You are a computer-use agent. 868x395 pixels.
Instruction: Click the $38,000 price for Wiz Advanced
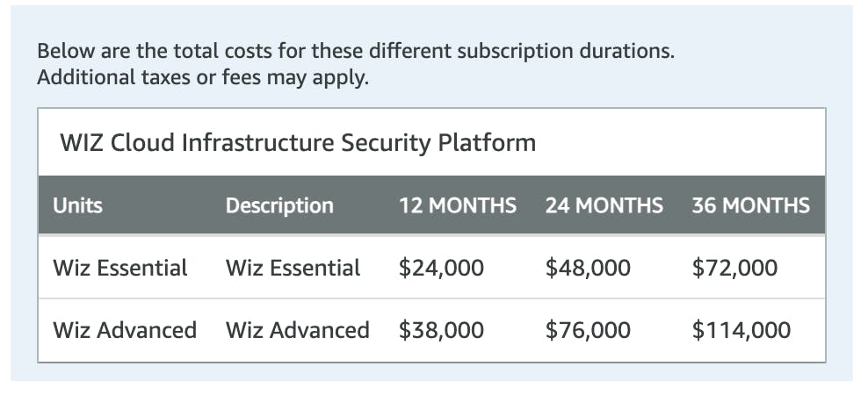[x=441, y=330]
